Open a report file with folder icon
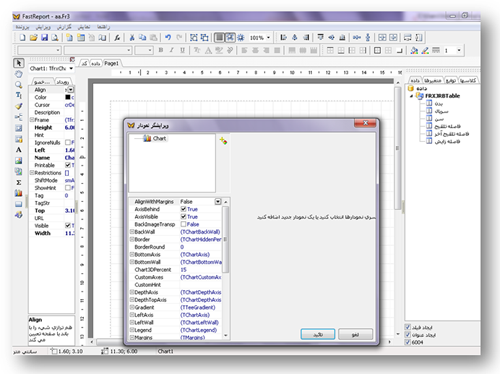This screenshot has height=374, width=500. tap(33, 37)
